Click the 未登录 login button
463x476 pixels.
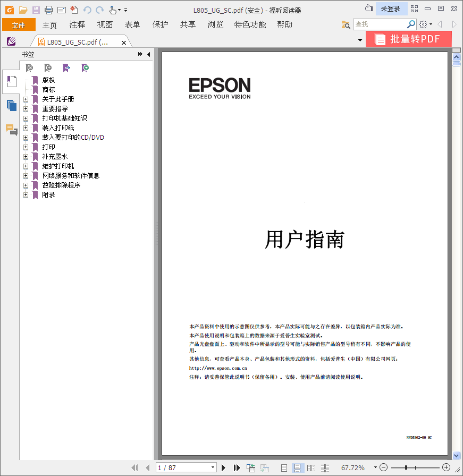391,9
